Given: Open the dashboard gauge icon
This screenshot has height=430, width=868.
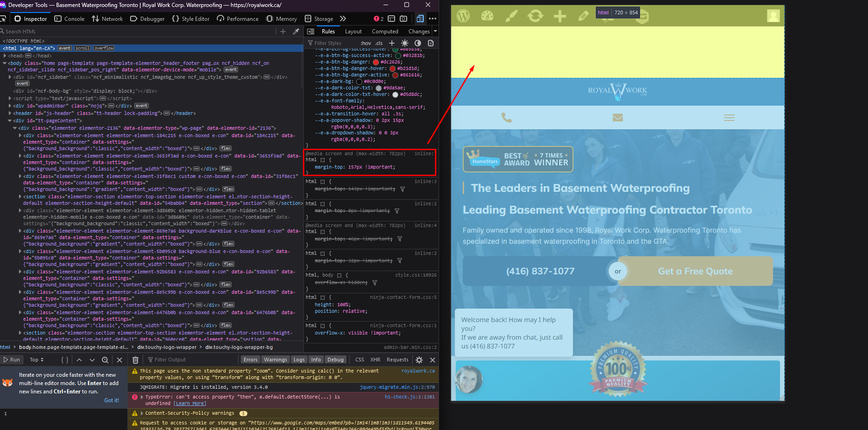Looking at the screenshot, I should coord(487,16).
